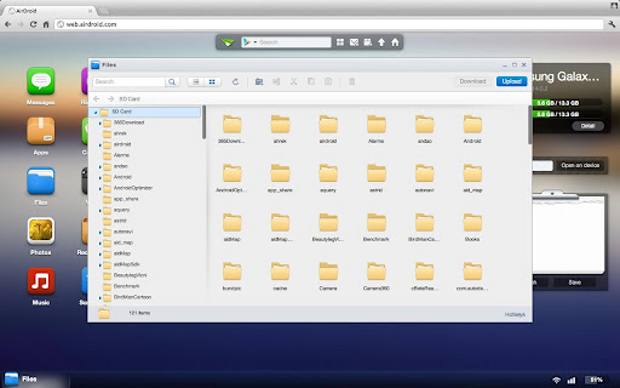The height and width of the screenshot is (388, 620).
Task: Click the Files search input field
Action: click(129, 82)
